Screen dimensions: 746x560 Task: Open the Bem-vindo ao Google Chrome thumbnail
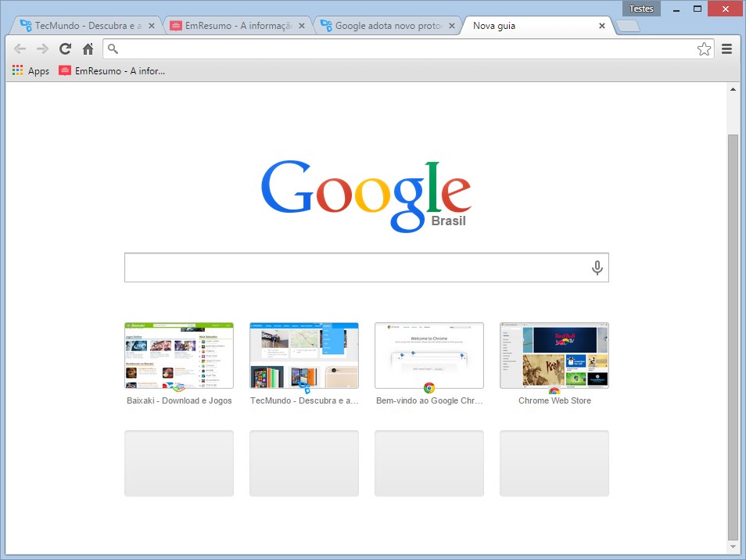coord(429,355)
